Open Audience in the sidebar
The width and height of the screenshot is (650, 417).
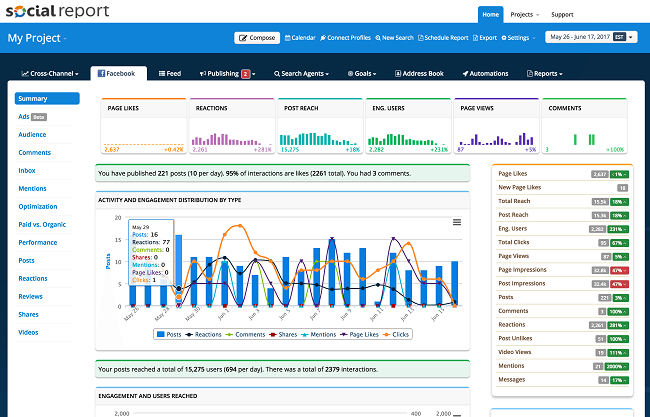(32, 135)
